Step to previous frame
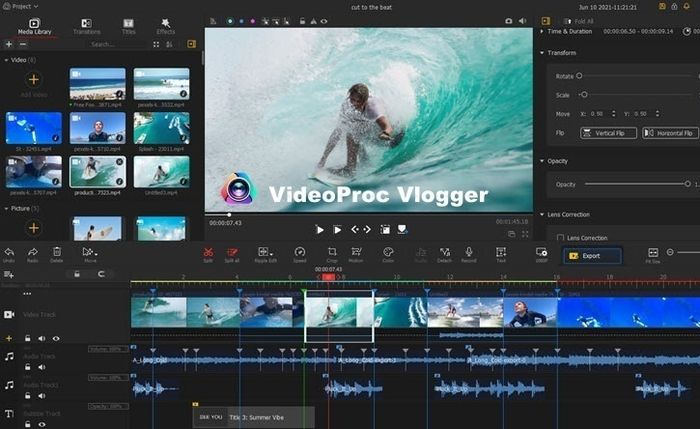The width and height of the screenshot is (700, 429). point(354,229)
